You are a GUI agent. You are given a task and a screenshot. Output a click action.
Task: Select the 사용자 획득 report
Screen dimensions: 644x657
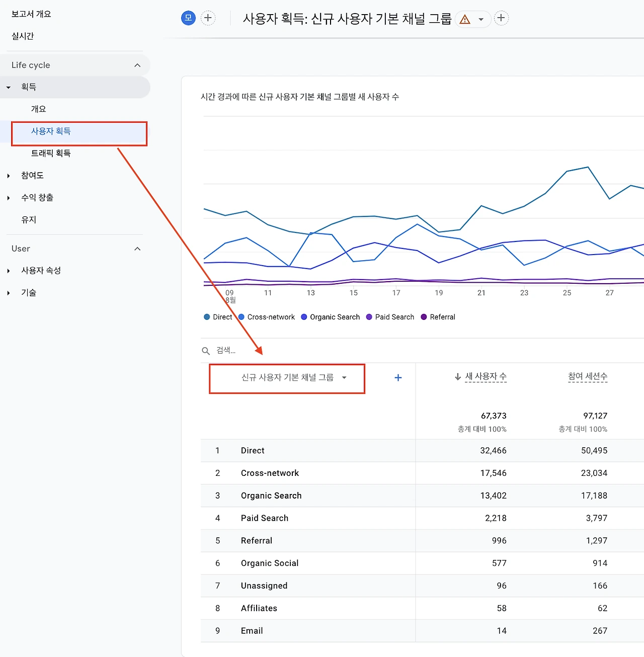(x=51, y=131)
